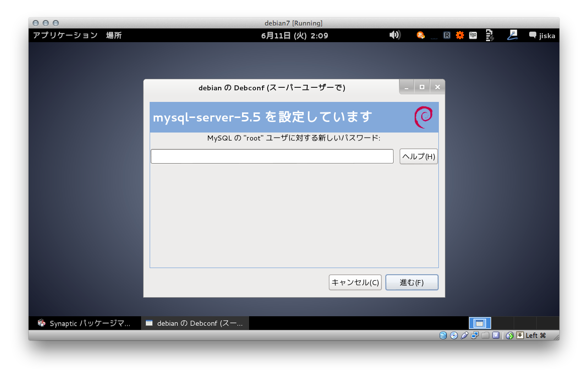The image size is (588, 380).
Task: Click VirtualBox hard disk activity icon
Action: point(443,335)
